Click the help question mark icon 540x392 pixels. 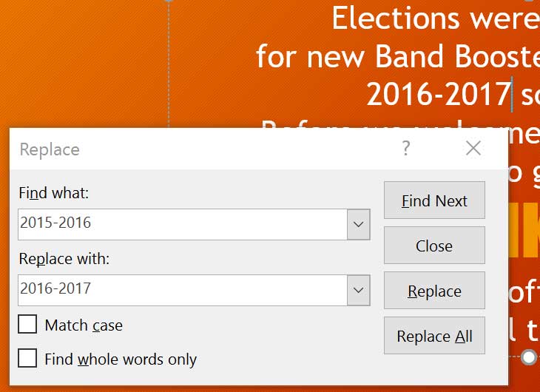click(405, 149)
